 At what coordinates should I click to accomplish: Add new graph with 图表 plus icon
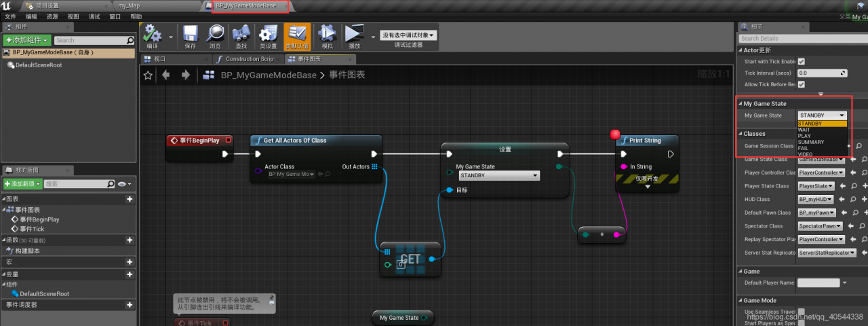(x=130, y=200)
